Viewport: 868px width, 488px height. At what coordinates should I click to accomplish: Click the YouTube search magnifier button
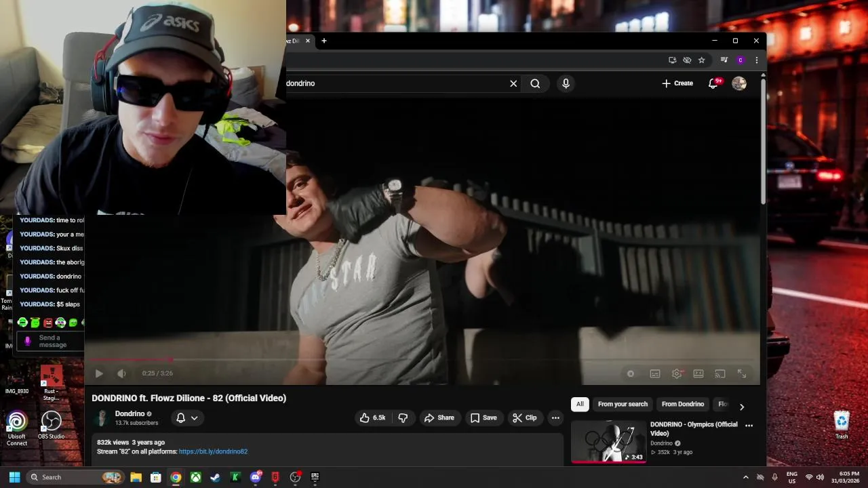(x=535, y=83)
